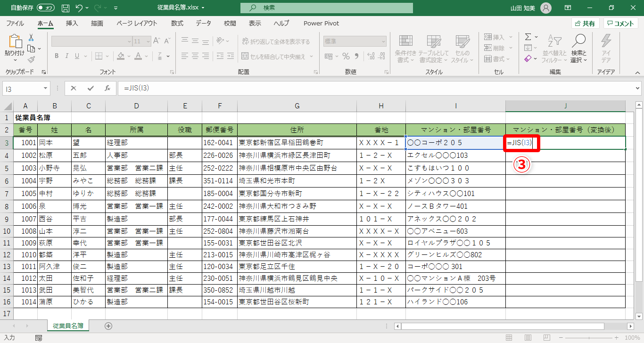
Task: Toggle left text alignment
Action: coord(185,56)
